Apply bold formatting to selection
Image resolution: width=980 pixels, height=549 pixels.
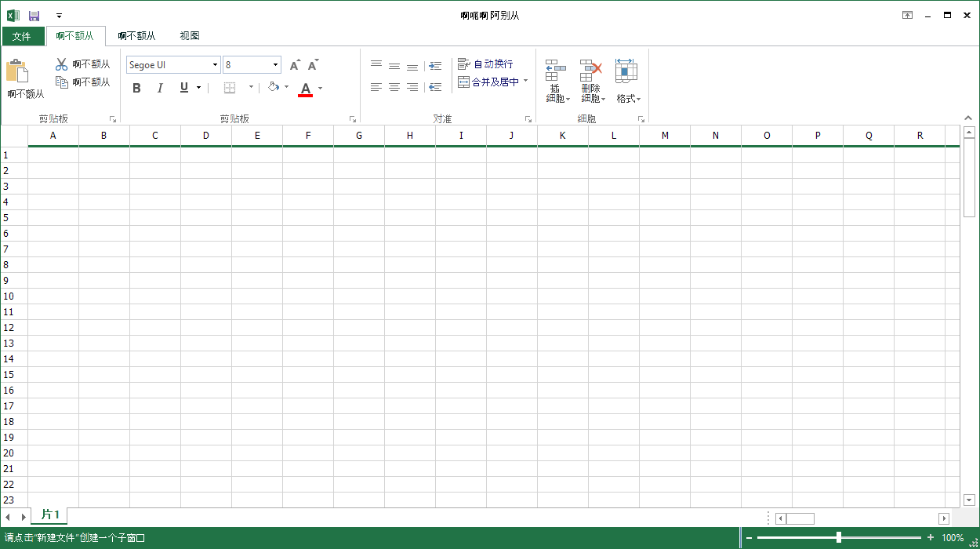click(136, 88)
